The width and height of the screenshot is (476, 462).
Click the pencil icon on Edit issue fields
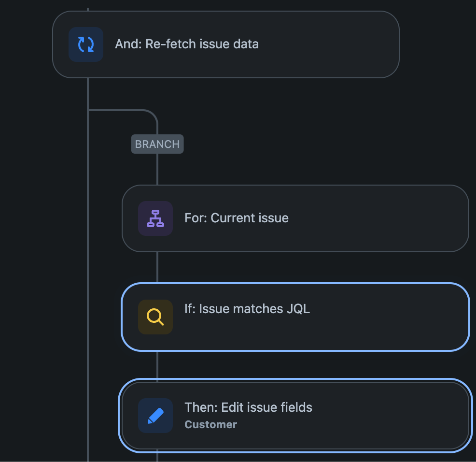[x=155, y=416]
